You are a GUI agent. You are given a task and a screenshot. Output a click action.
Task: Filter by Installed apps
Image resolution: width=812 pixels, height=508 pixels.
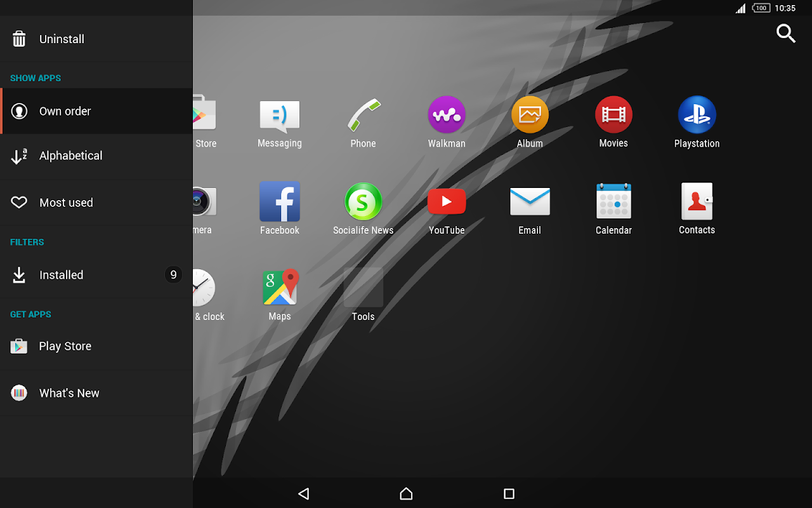(x=96, y=275)
